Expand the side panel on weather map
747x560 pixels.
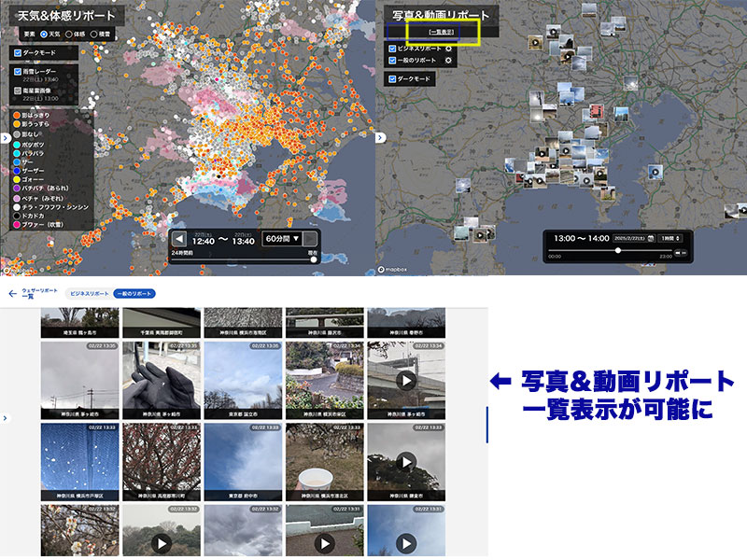pyautogui.click(x=5, y=137)
